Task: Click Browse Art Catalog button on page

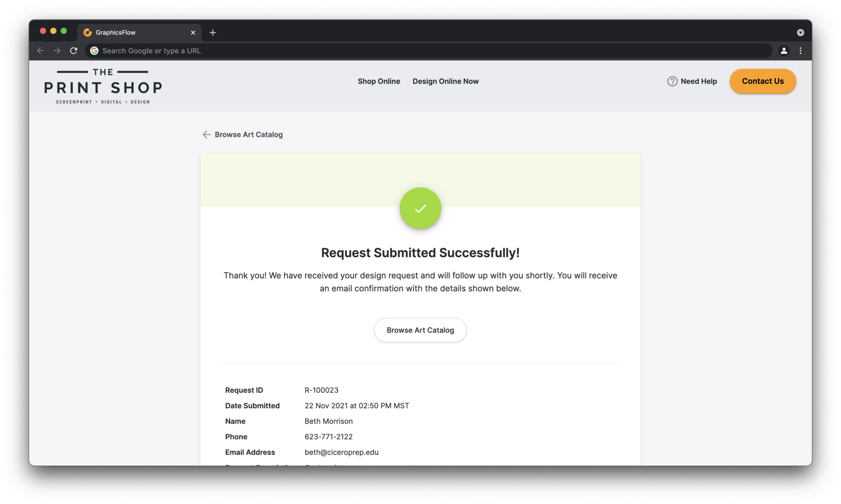Action: pos(420,330)
